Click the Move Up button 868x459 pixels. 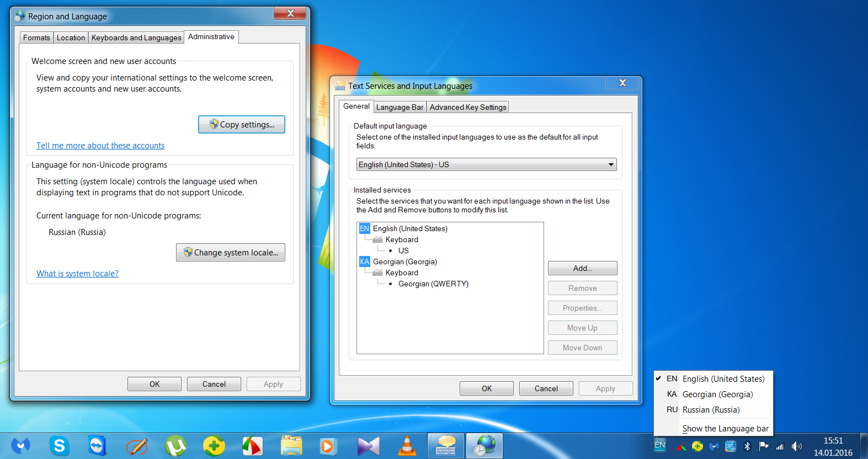click(583, 328)
